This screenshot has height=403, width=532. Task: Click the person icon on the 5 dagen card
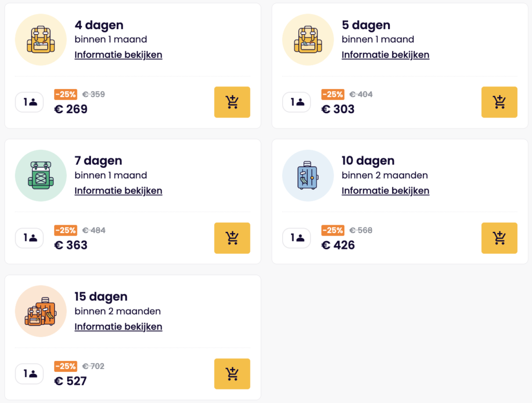point(296,102)
